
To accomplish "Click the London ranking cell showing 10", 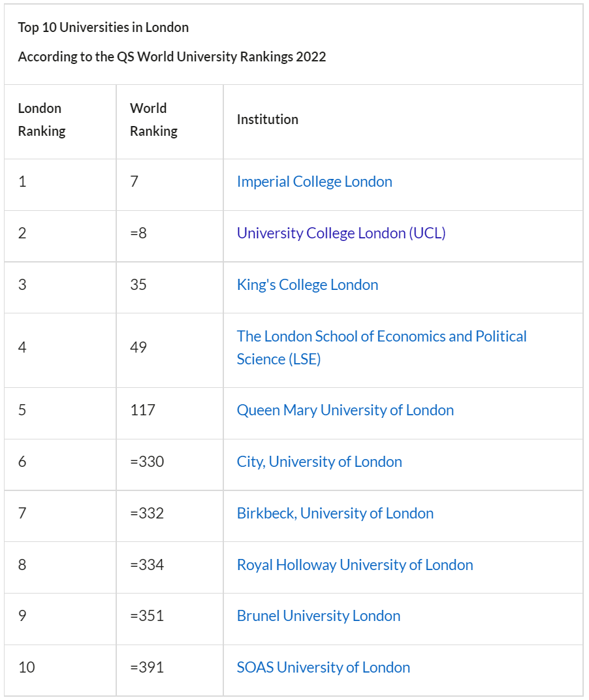I will (x=27, y=667).
